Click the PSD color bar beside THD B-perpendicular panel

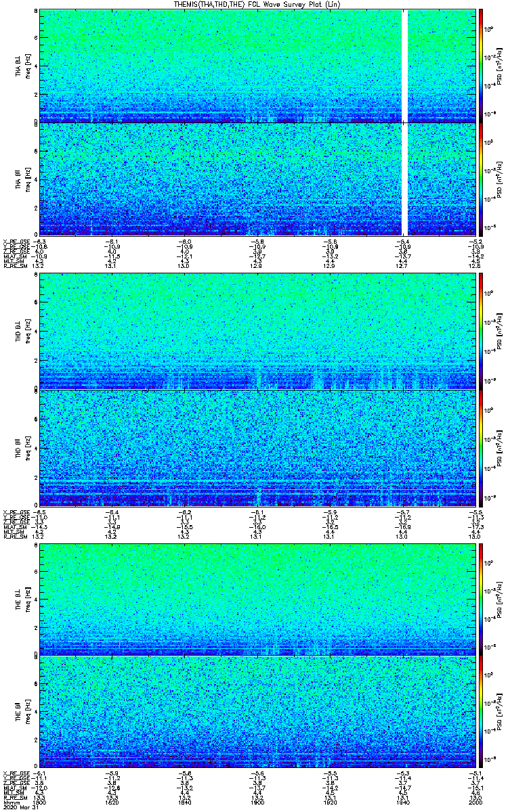pos(481,332)
